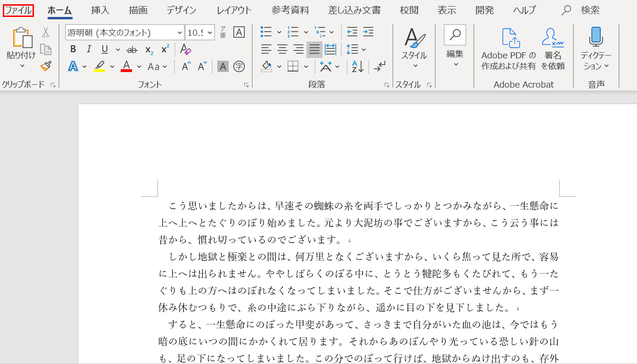
Task: Toggle Character Shading icon
Action: (x=223, y=66)
